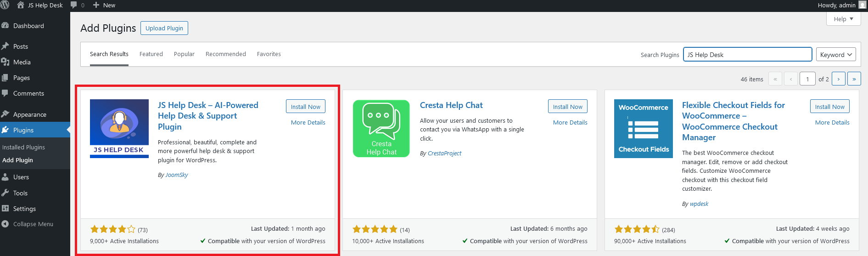The width and height of the screenshot is (868, 256).
Task: Click the Appearance brush icon
Action: (x=6, y=114)
